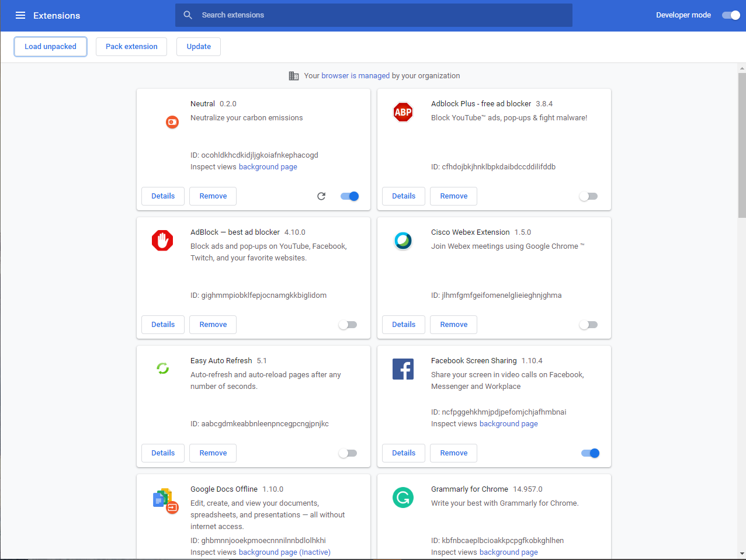Inspect Neutral background page

268,167
